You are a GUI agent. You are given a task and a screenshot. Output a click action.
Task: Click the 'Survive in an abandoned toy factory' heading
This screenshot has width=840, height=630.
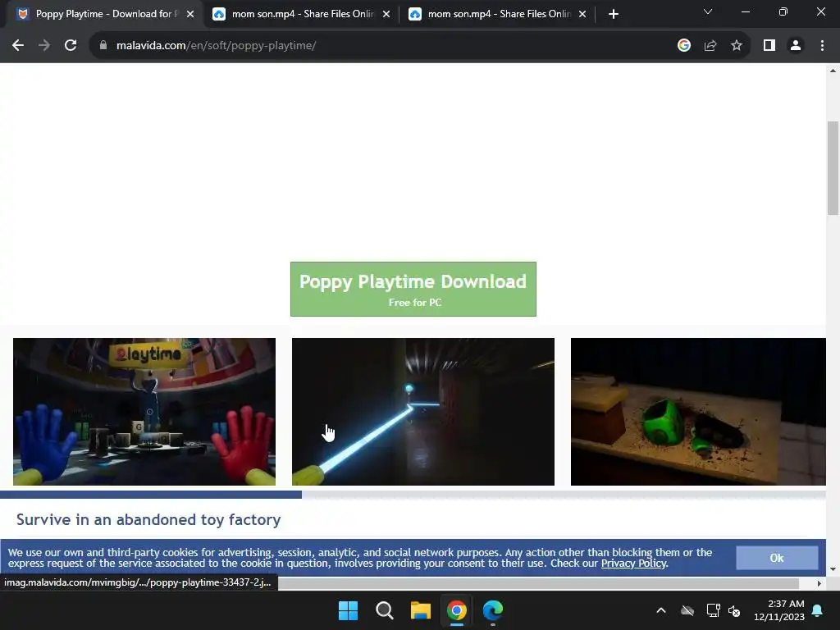[148, 519]
